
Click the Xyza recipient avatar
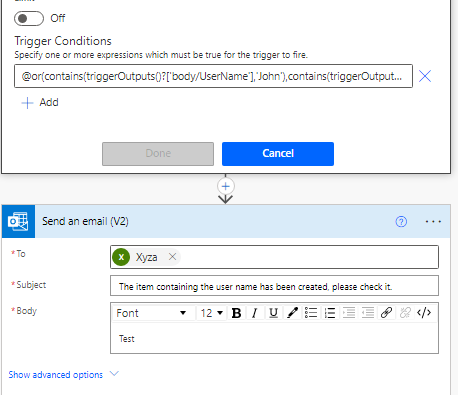click(x=121, y=257)
